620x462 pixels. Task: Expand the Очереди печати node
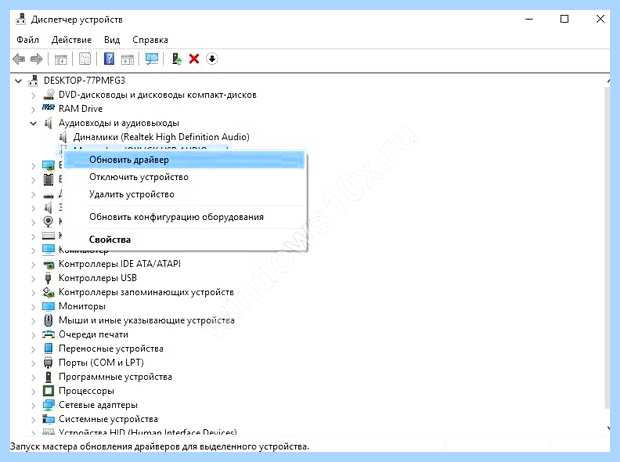pyautogui.click(x=34, y=335)
